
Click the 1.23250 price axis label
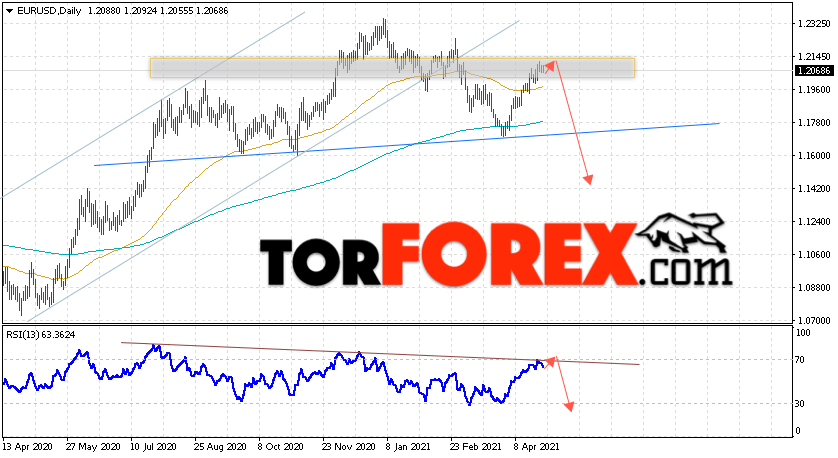[814, 24]
